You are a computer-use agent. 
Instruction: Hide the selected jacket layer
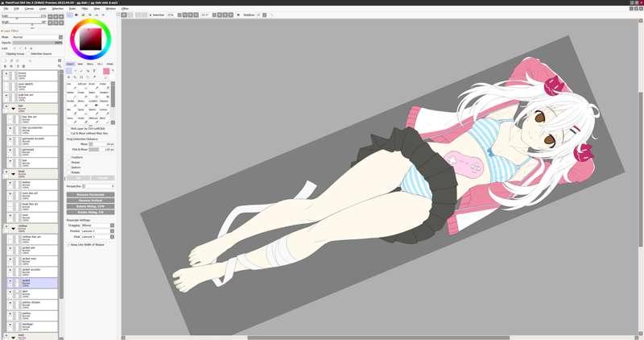tap(10, 282)
